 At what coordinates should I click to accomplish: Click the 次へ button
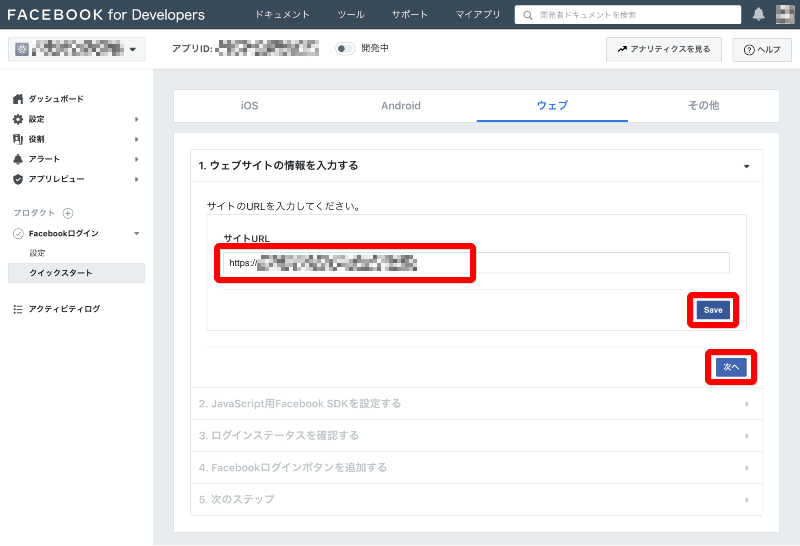coord(731,367)
